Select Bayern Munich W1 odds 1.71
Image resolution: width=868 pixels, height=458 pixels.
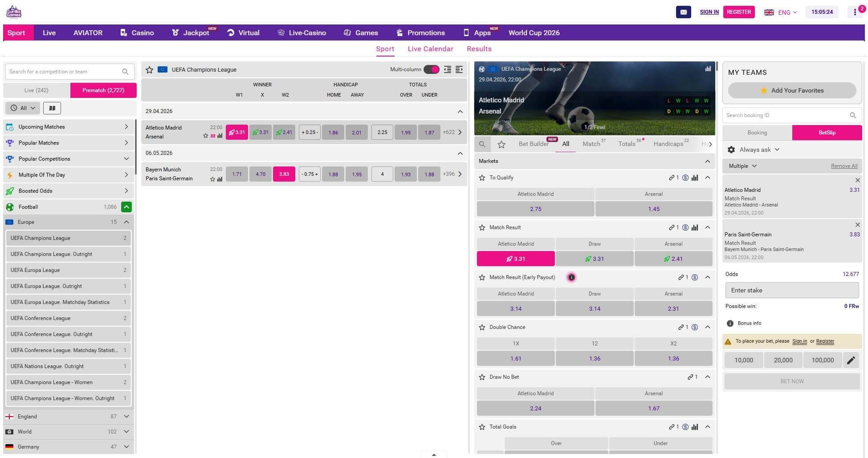237,174
